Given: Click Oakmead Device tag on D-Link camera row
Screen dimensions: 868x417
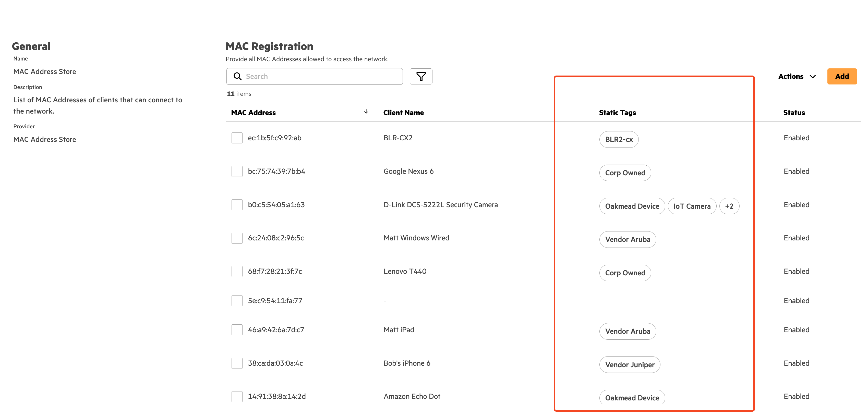Looking at the screenshot, I should click(x=632, y=206).
